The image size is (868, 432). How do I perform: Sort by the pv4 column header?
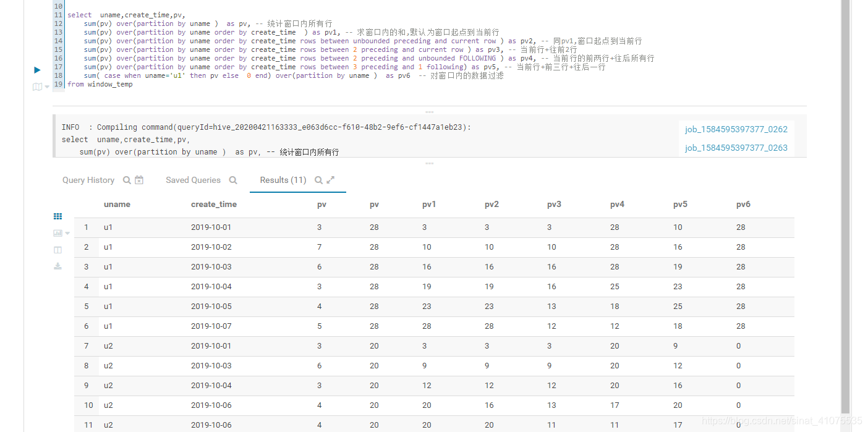[617, 204]
